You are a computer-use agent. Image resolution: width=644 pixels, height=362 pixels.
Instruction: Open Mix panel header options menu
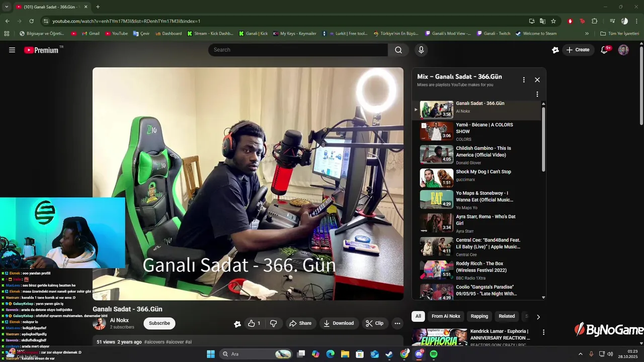coord(524,79)
